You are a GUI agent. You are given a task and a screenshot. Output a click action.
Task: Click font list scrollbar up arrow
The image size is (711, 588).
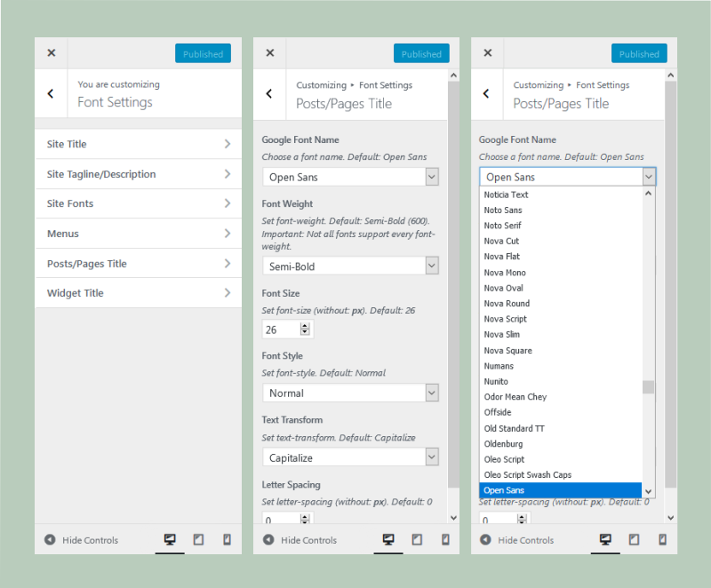coord(648,194)
